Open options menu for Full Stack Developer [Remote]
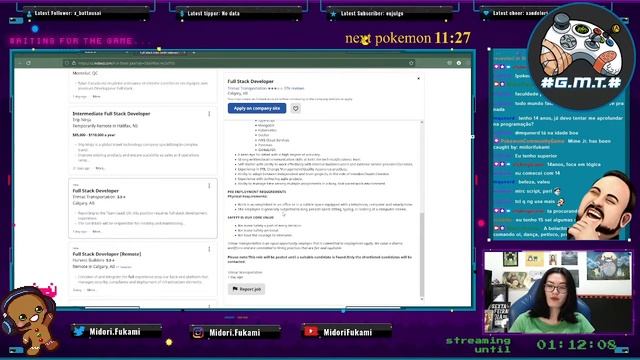 (x=209, y=249)
